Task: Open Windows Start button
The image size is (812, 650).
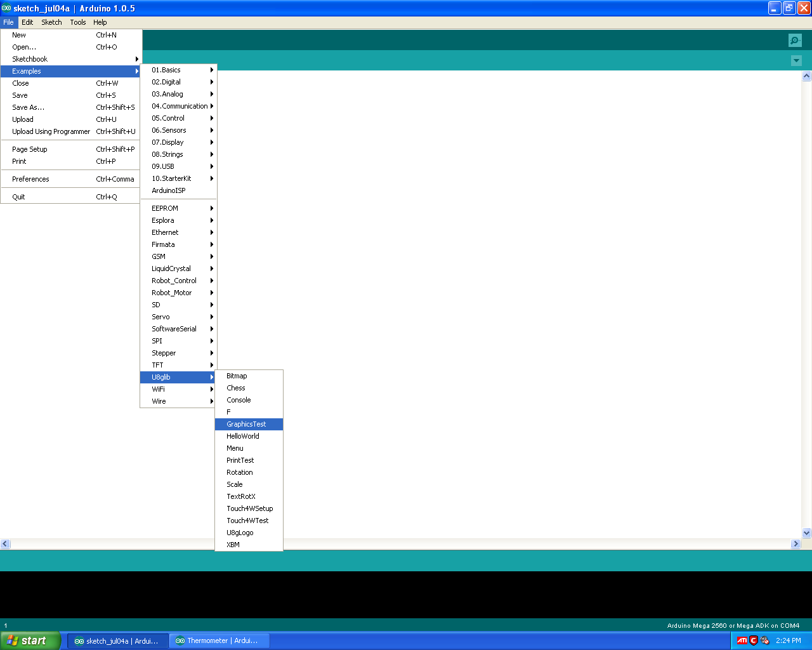Action: click(x=30, y=640)
